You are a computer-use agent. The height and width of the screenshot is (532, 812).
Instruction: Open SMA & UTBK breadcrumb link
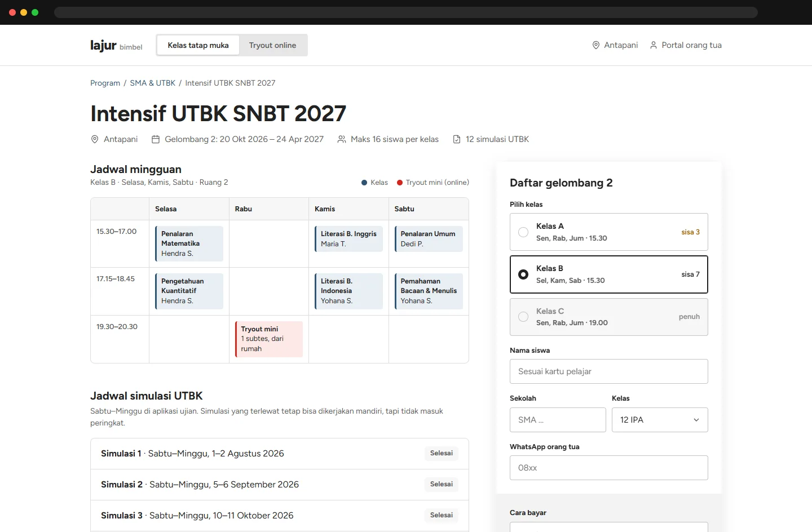[x=152, y=83]
